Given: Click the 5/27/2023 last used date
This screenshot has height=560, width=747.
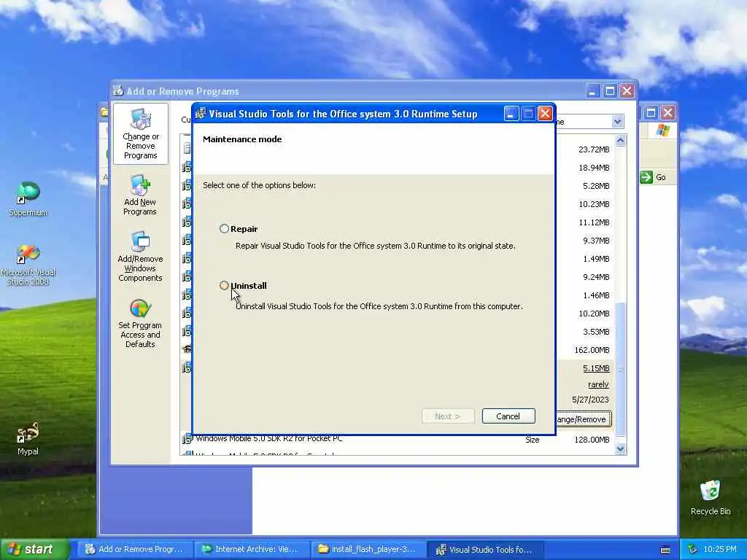Looking at the screenshot, I should coord(590,400).
